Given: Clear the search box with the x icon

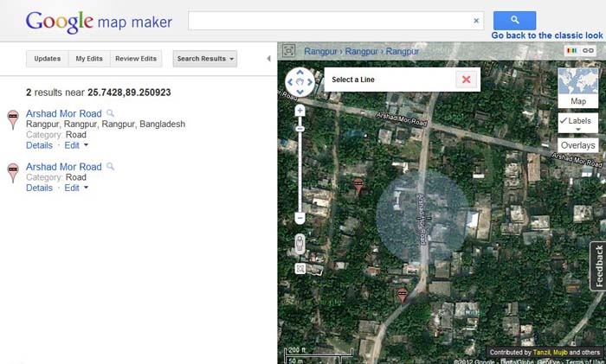Looking at the screenshot, I should 476,21.
